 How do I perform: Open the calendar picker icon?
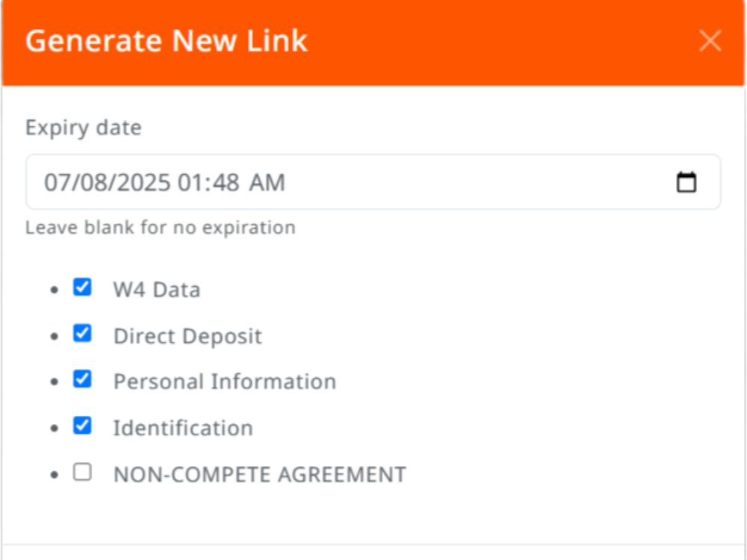(686, 182)
